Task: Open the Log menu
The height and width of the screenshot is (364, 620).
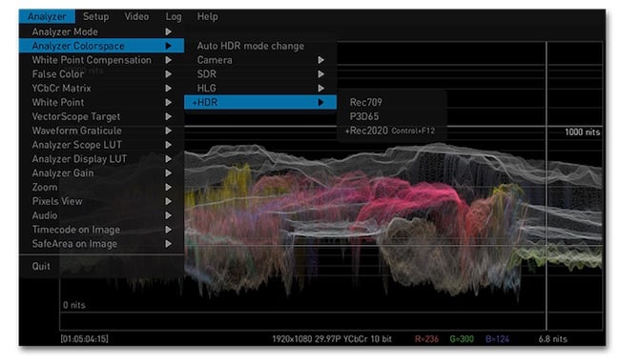Action: coord(174,16)
